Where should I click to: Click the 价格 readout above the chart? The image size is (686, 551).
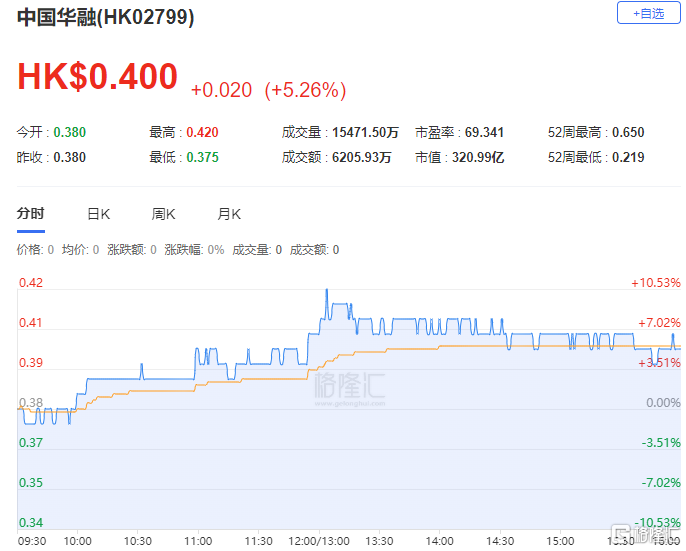[x=35, y=250]
